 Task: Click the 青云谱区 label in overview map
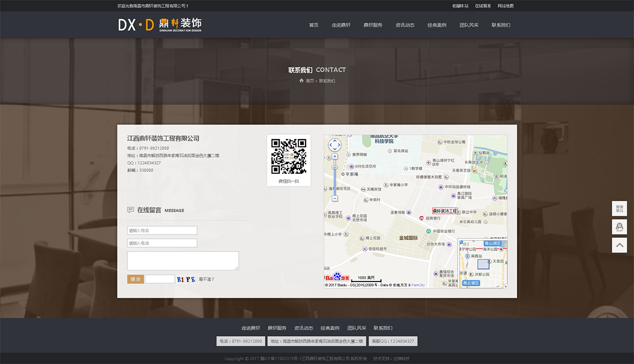[471, 283]
